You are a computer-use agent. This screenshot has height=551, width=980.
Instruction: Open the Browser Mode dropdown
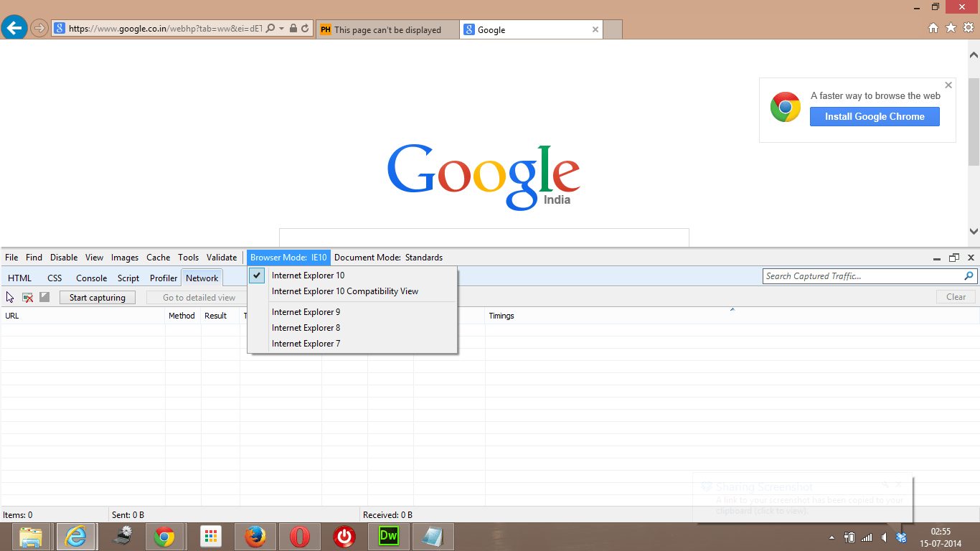288,257
